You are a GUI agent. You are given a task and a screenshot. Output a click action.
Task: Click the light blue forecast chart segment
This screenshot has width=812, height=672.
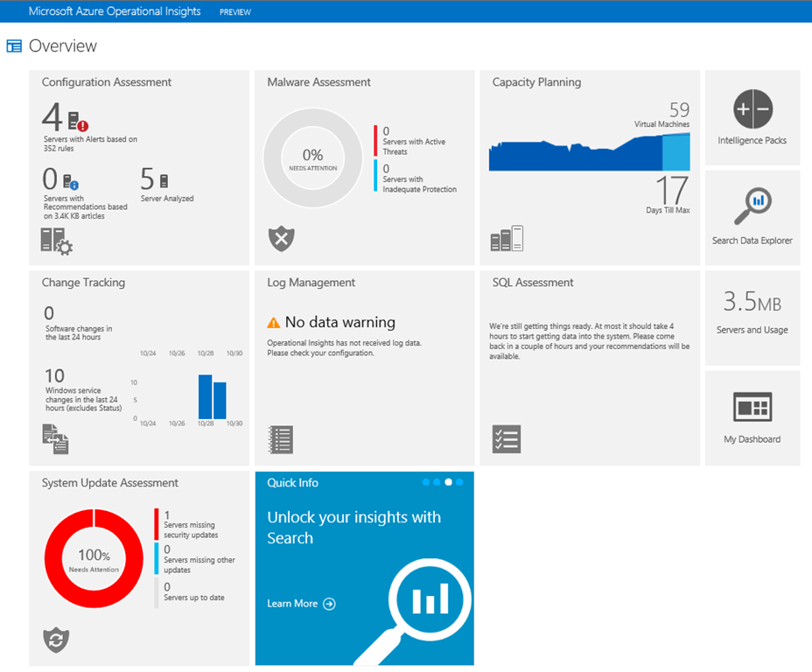point(676,152)
